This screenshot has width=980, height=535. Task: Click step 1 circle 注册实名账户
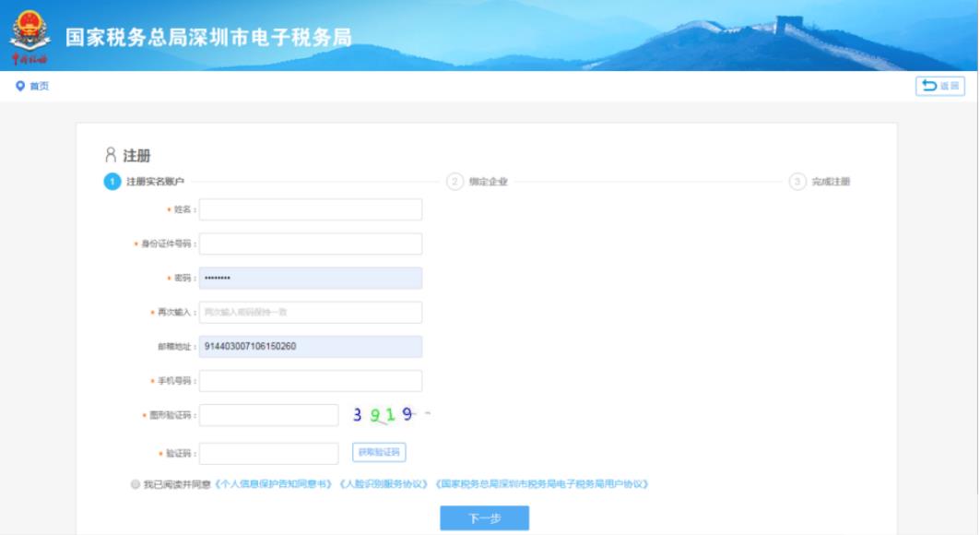pyautogui.click(x=112, y=182)
